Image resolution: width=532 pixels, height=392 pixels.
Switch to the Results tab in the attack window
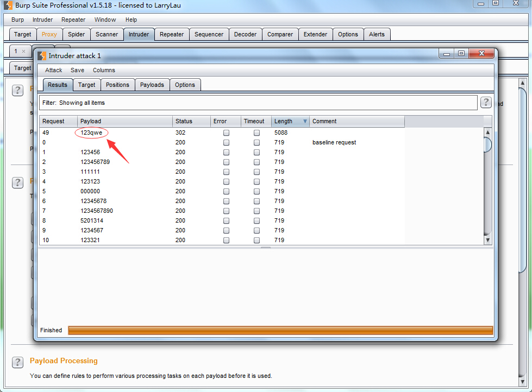(x=58, y=85)
